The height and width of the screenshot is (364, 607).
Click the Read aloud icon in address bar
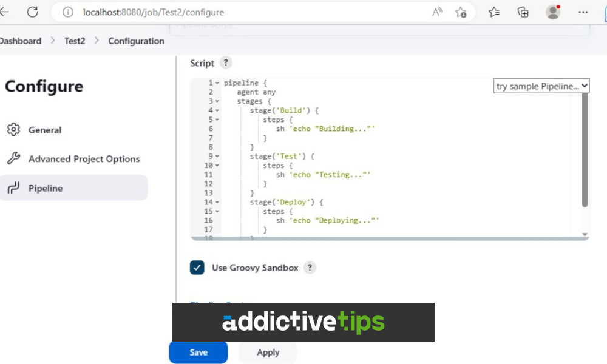436,12
